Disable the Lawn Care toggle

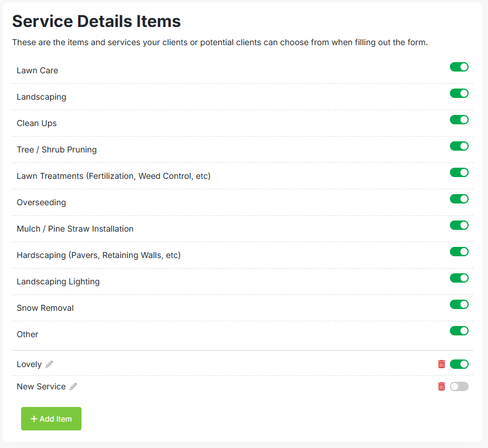coord(459,67)
